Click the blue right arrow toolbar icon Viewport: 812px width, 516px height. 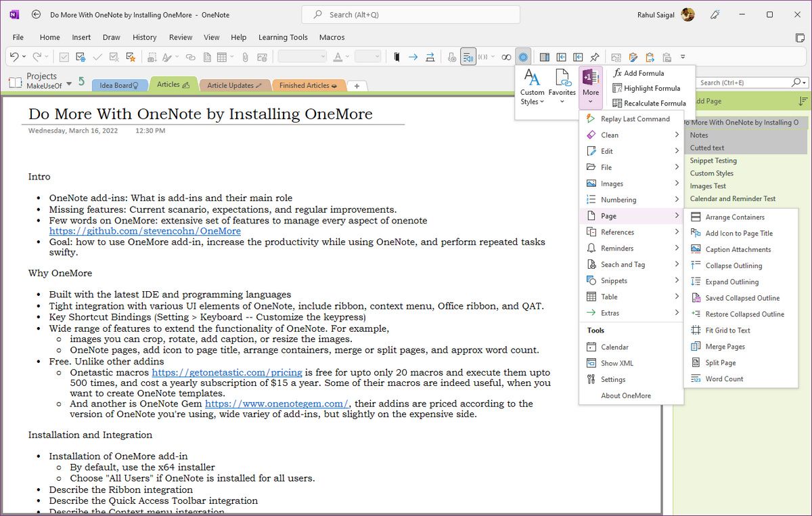[x=413, y=58]
